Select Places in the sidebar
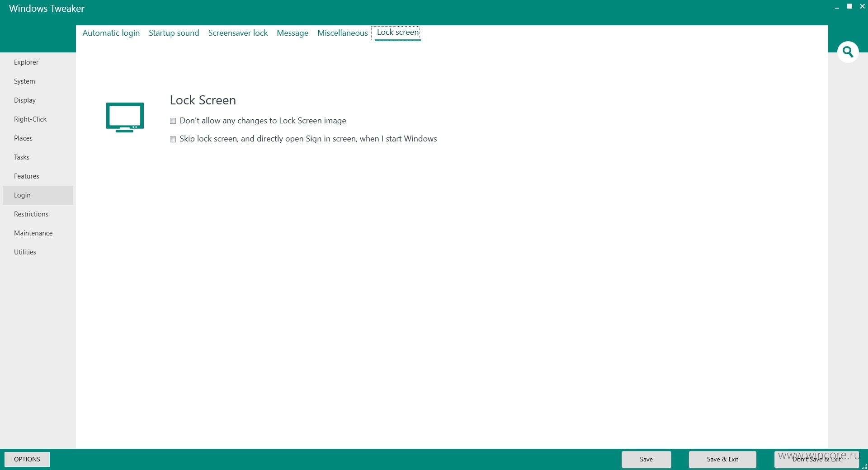Image resolution: width=868 pixels, height=470 pixels. coord(38,138)
